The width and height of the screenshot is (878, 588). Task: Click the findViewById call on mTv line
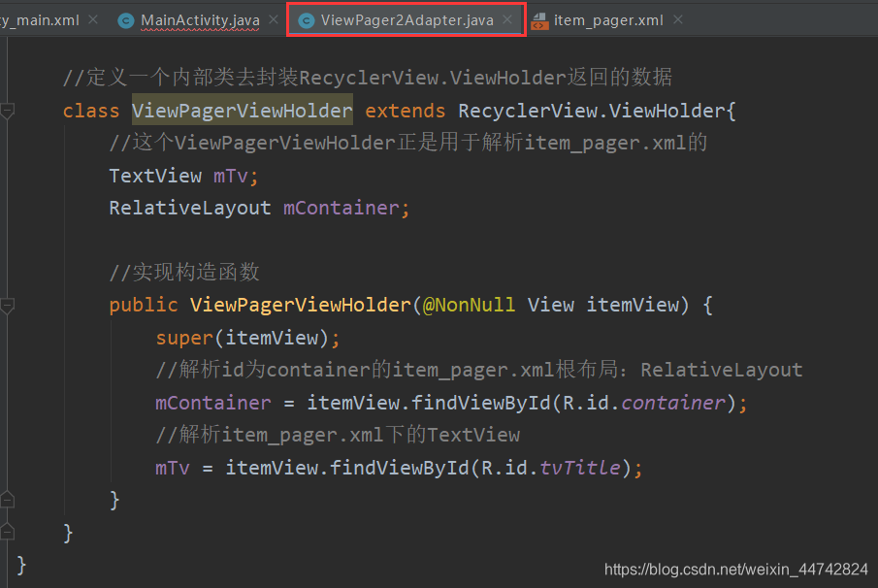coord(400,468)
